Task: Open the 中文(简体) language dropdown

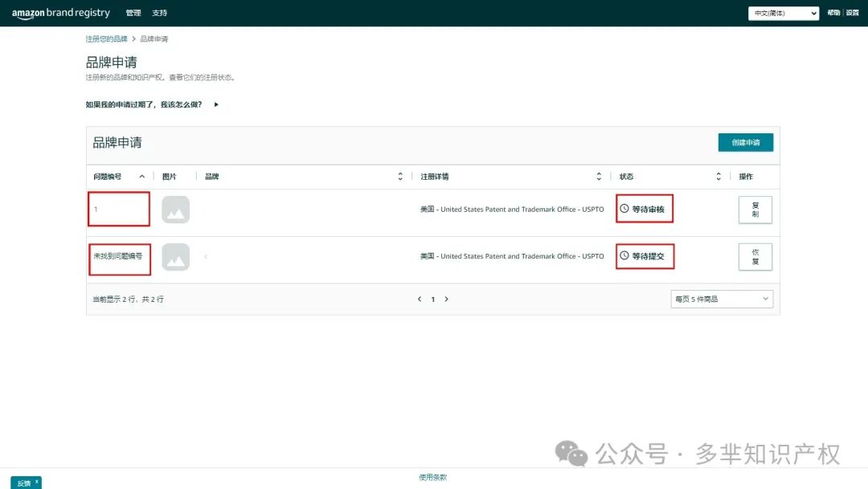Action: point(784,14)
